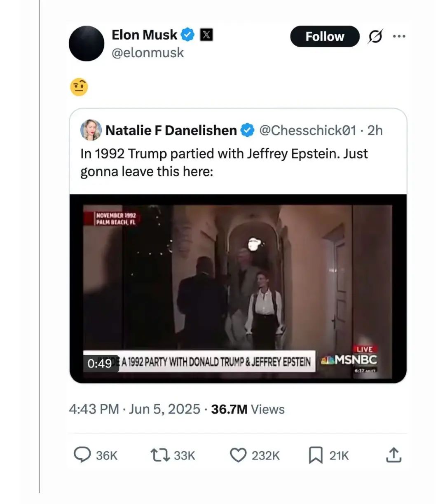The height and width of the screenshot is (504, 445).
Task: Open the @elonmusk handle link
Action: click(148, 53)
